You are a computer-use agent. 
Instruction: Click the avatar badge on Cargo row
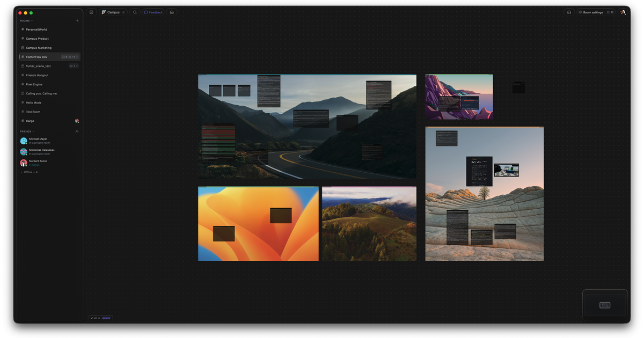coord(77,121)
